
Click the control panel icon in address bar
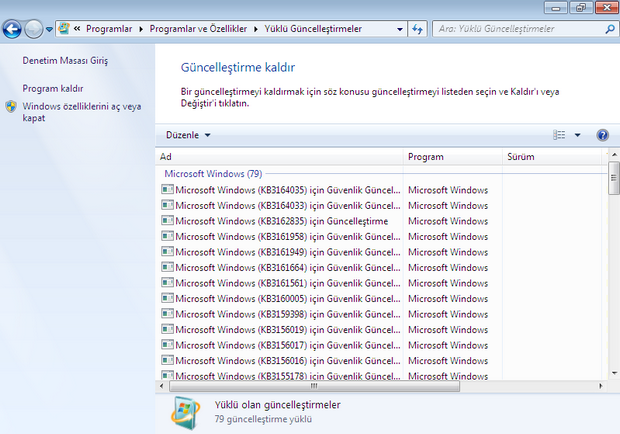(x=65, y=29)
